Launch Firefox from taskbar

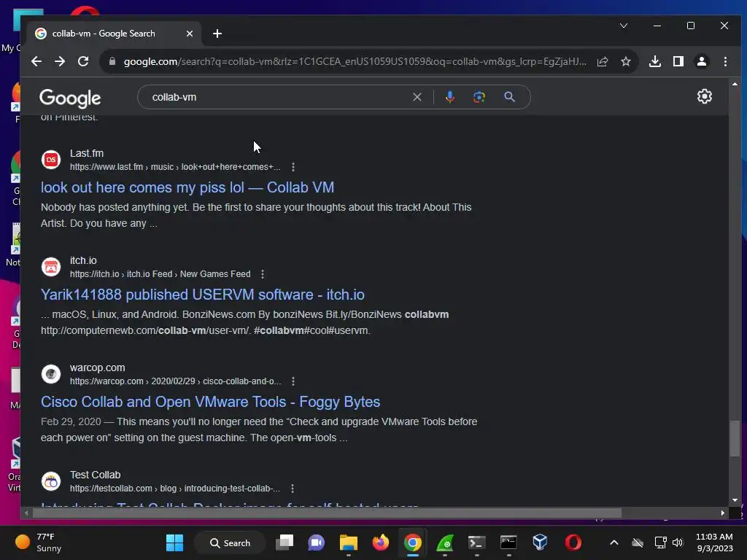[x=380, y=542]
